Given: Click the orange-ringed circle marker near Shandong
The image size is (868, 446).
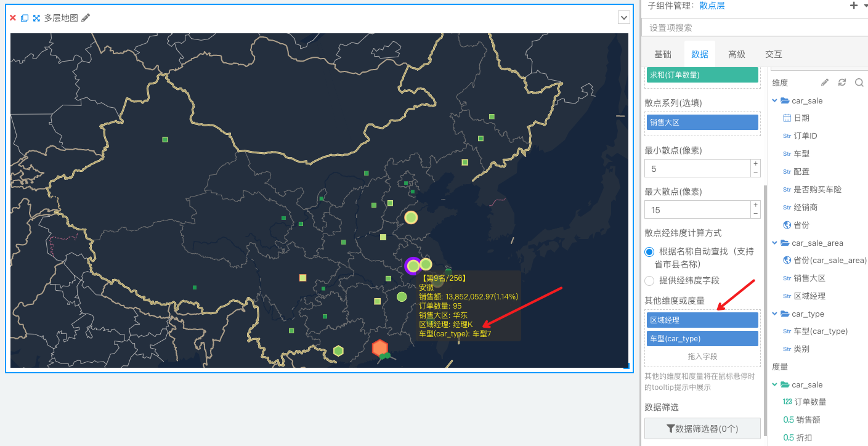Looking at the screenshot, I should (411, 217).
